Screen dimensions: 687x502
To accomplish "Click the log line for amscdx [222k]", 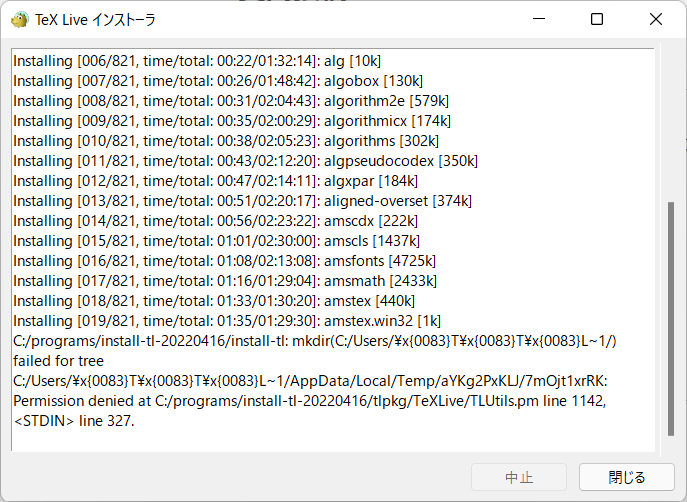I will [x=216, y=221].
